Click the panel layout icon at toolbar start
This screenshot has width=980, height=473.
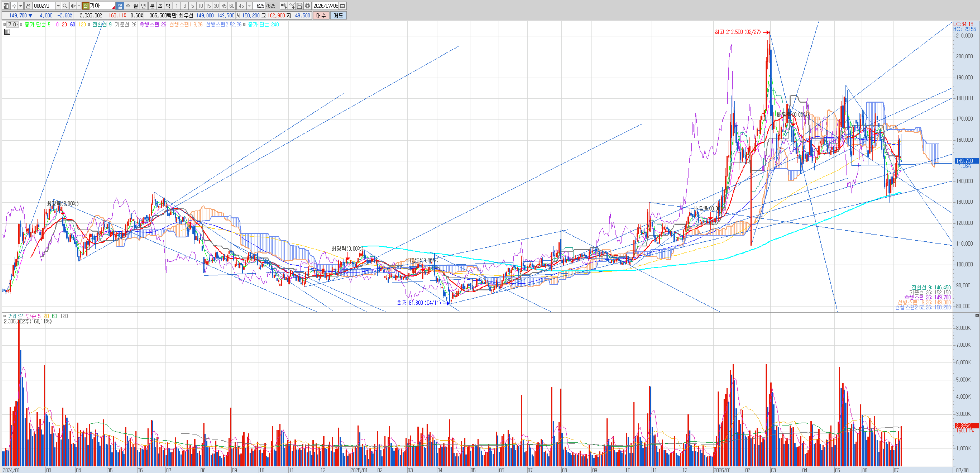[x=6, y=6]
